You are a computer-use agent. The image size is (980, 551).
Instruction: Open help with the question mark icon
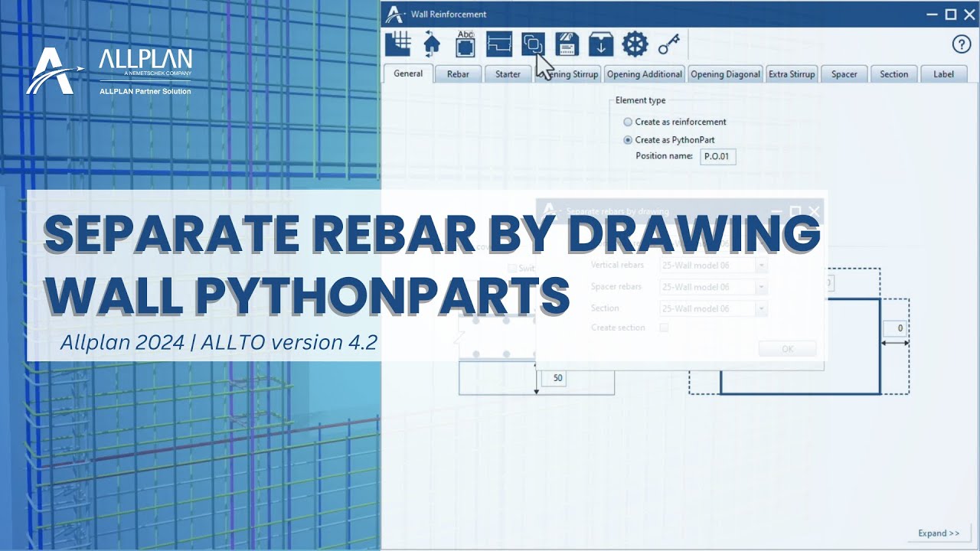tap(962, 44)
